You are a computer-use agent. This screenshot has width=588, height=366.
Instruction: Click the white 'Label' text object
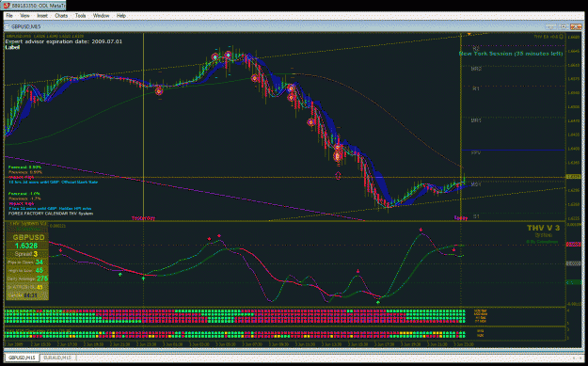coord(12,47)
